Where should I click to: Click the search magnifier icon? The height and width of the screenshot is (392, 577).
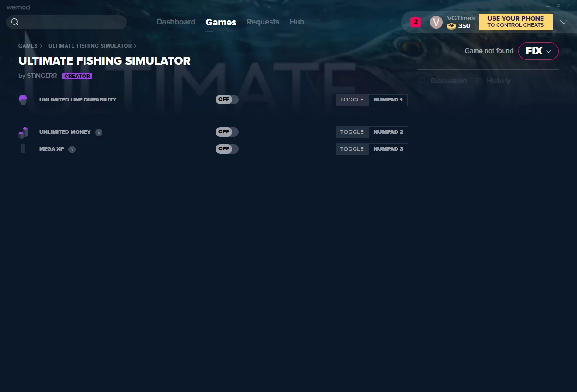(15, 22)
